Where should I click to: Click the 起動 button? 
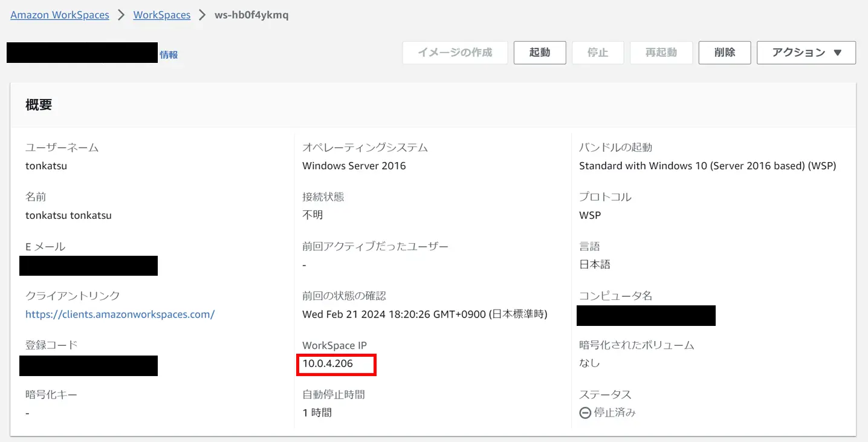tap(540, 53)
